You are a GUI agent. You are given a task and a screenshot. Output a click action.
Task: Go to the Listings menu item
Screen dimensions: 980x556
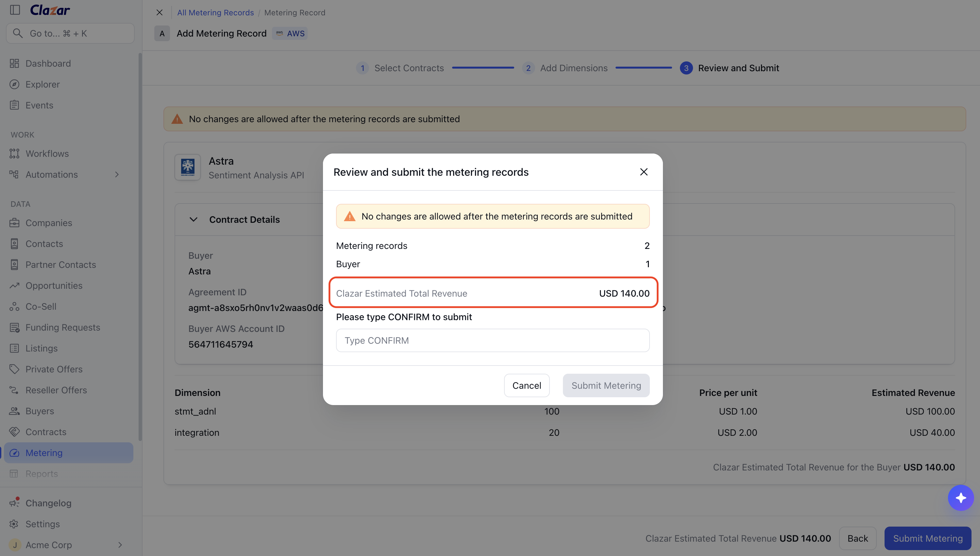[69, 348]
